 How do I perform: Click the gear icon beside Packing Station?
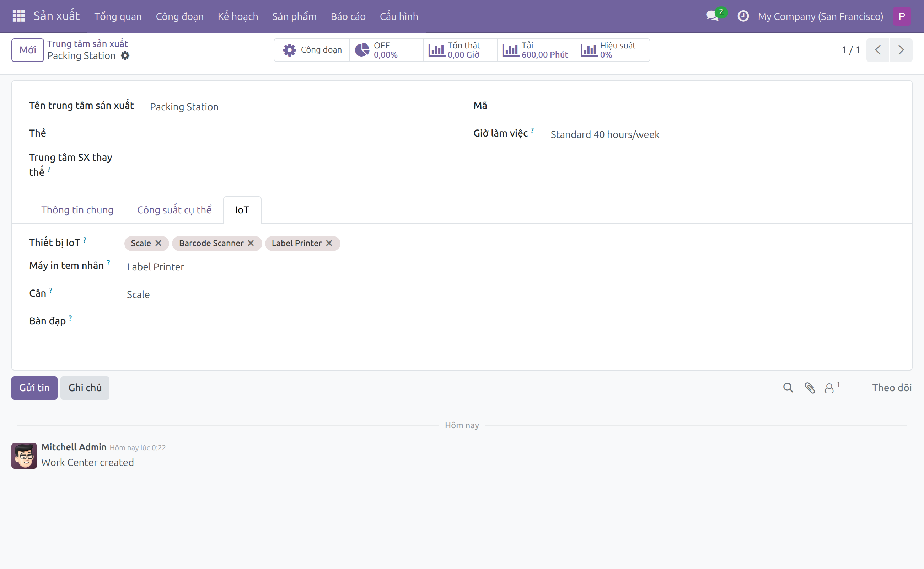click(125, 56)
